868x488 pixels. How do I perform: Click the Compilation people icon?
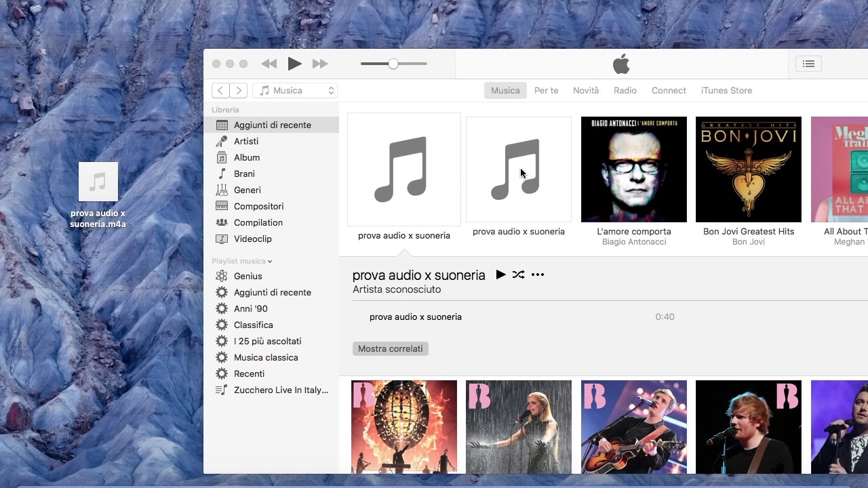click(x=221, y=222)
